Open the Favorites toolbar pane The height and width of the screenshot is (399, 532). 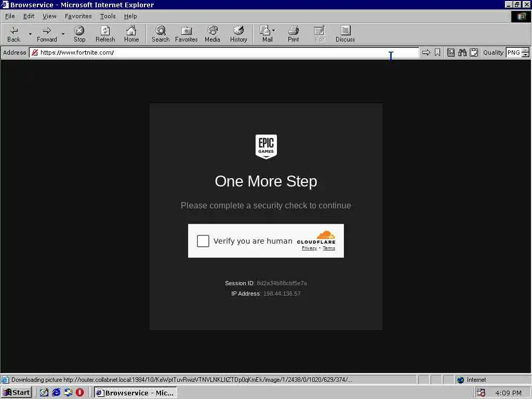pyautogui.click(x=187, y=34)
